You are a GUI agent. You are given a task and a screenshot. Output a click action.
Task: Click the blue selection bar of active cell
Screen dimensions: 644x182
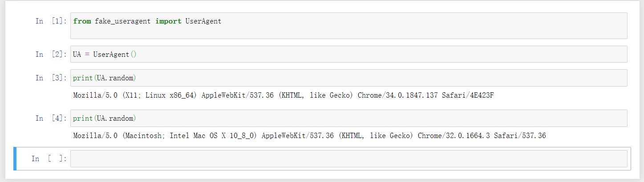[15, 158]
